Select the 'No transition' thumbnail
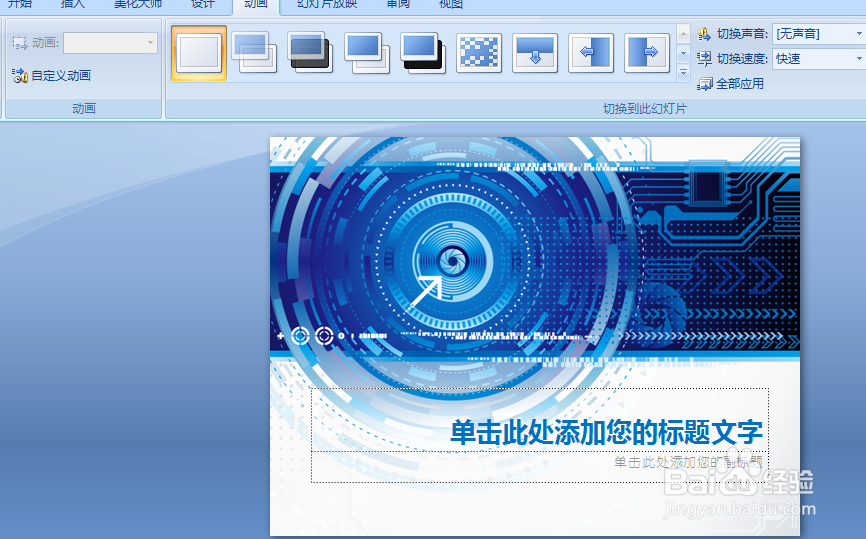The image size is (866, 539). pos(199,53)
